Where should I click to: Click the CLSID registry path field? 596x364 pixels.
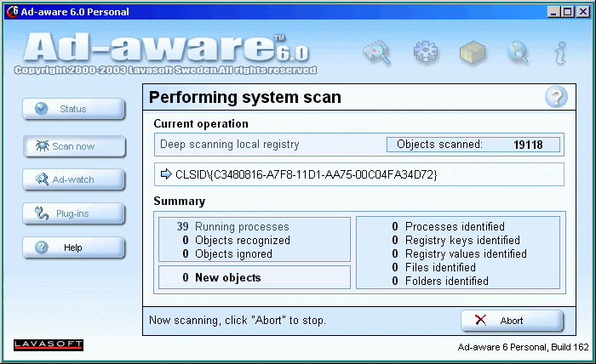pyautogui.click(x=358, y=174)
